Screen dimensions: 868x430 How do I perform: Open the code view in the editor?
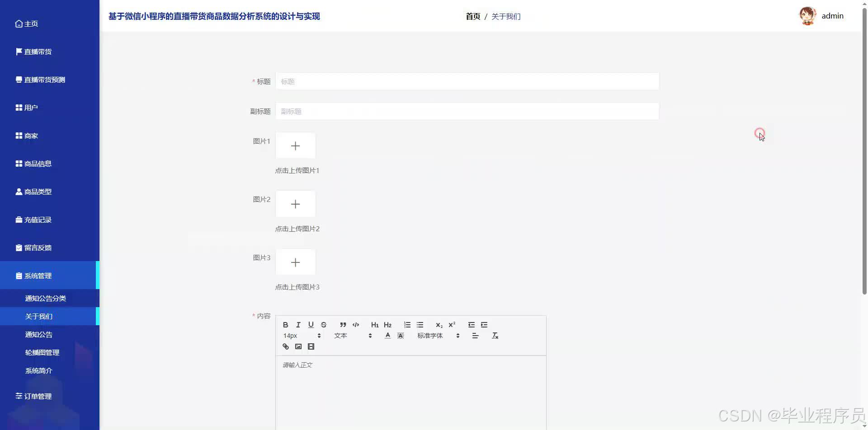click(x=356, y=325)
